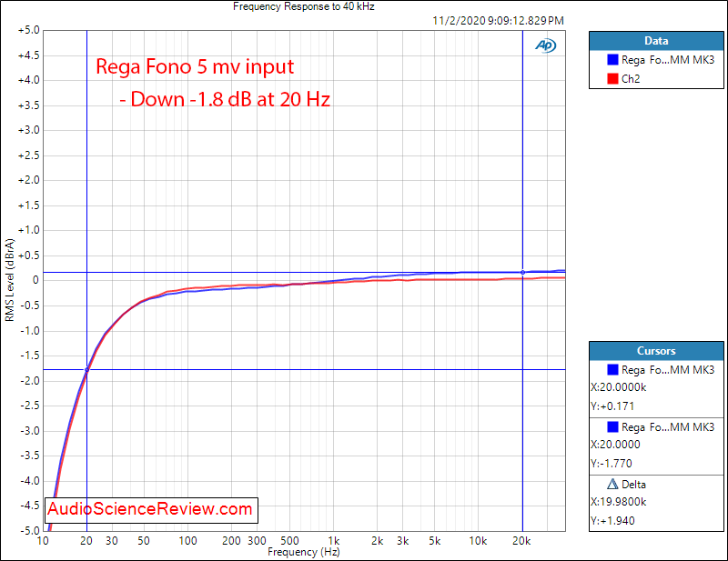Click the Delta triangle icon in Cursors
This screenshot has width=728, height=561.
[x=612, y=484]
